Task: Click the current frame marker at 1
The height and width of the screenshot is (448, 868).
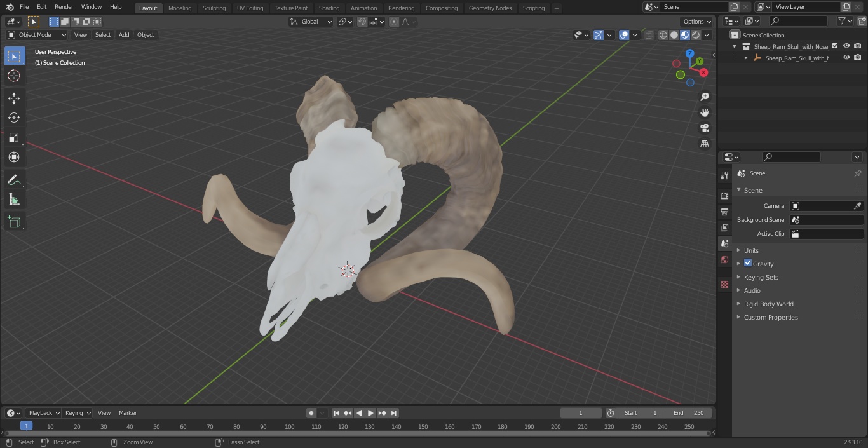Action: click(x=26, y=426)
